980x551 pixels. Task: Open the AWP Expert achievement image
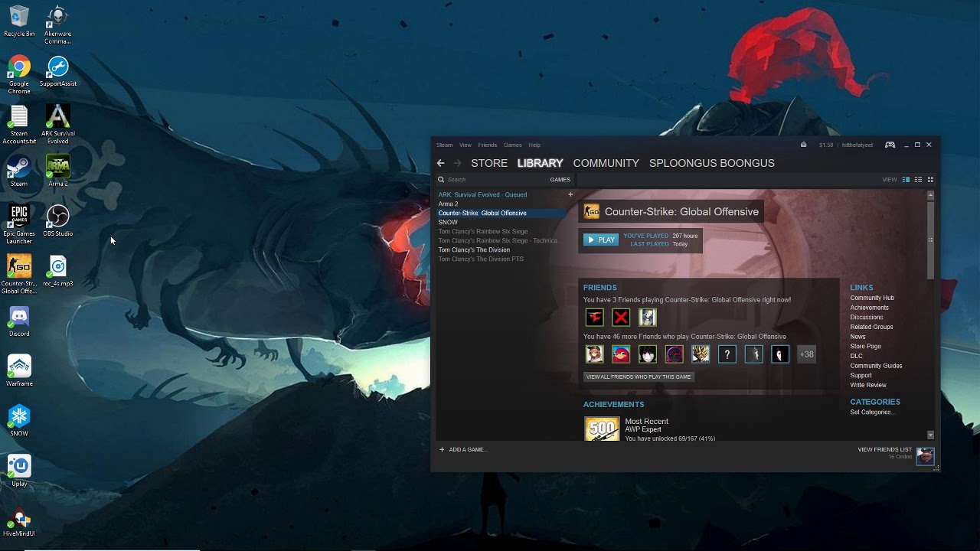(x=602, y=429)
